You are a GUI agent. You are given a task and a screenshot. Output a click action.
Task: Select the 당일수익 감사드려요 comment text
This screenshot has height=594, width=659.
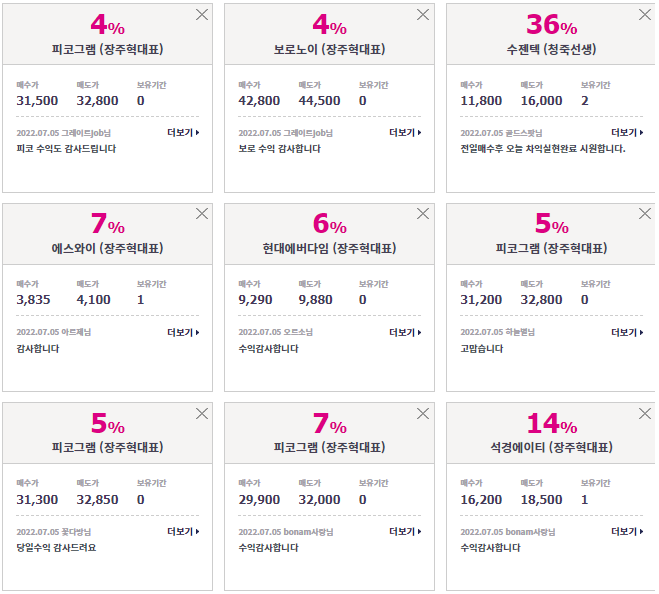[56, 547]
